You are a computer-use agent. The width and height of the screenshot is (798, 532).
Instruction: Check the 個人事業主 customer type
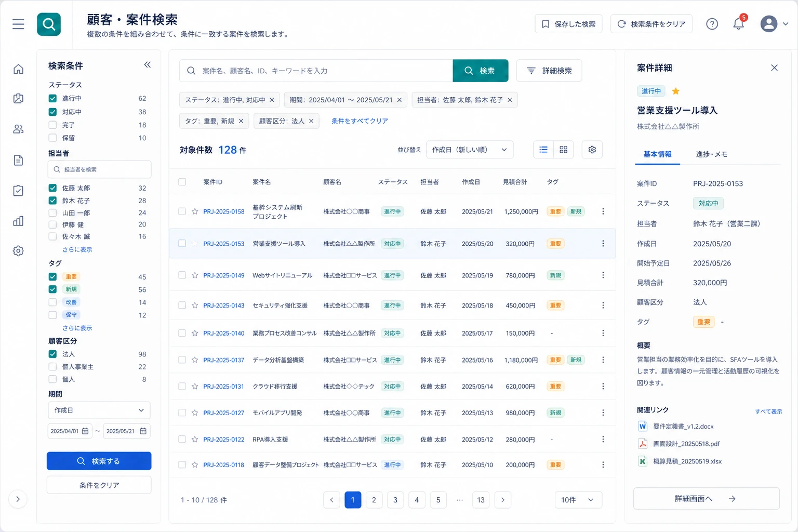coord(52,367)
